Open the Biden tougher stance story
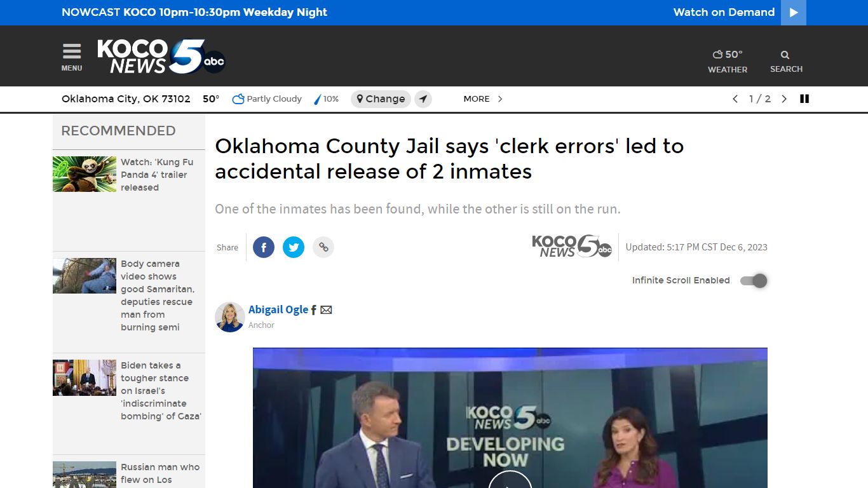Screen dimensions: 868x488 tap(161, 391)
